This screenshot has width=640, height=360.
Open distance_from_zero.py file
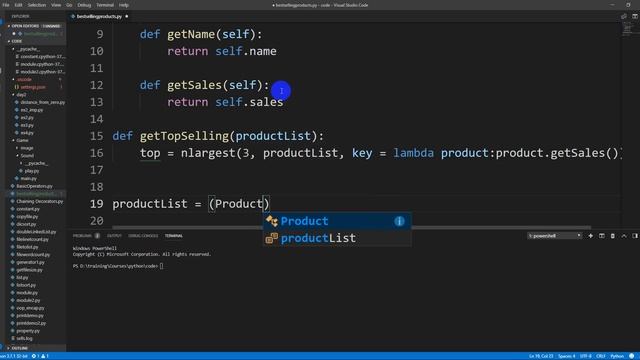click(42, 102)
